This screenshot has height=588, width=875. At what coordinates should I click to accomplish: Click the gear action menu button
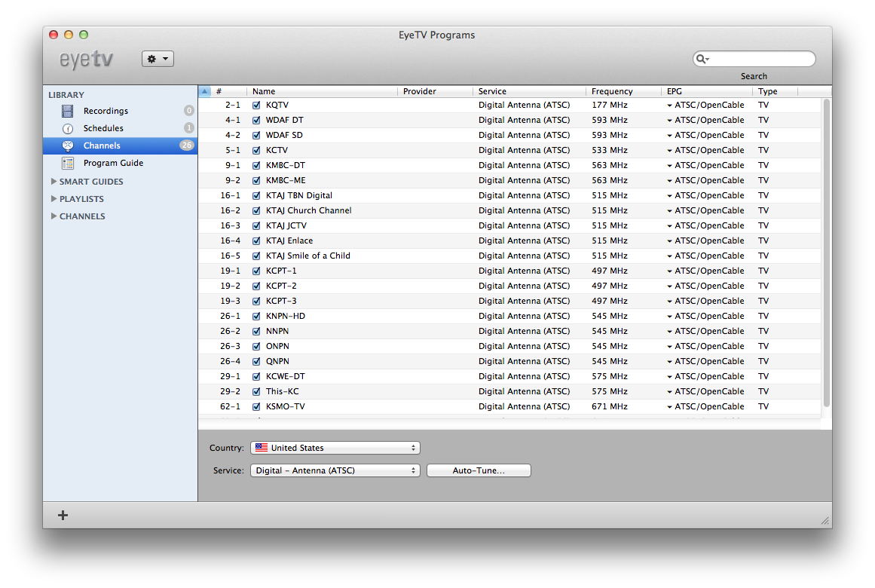158,59
